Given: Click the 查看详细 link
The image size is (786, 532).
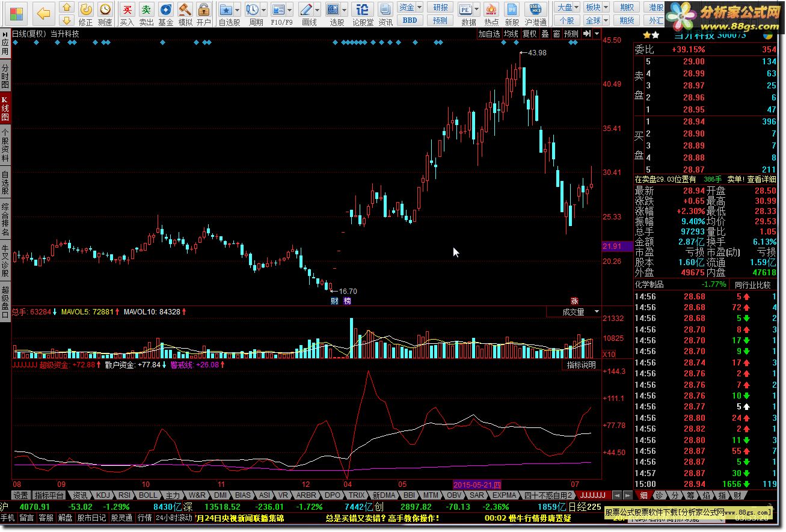Looking at the screenshot, I should (x=761, y=179).
